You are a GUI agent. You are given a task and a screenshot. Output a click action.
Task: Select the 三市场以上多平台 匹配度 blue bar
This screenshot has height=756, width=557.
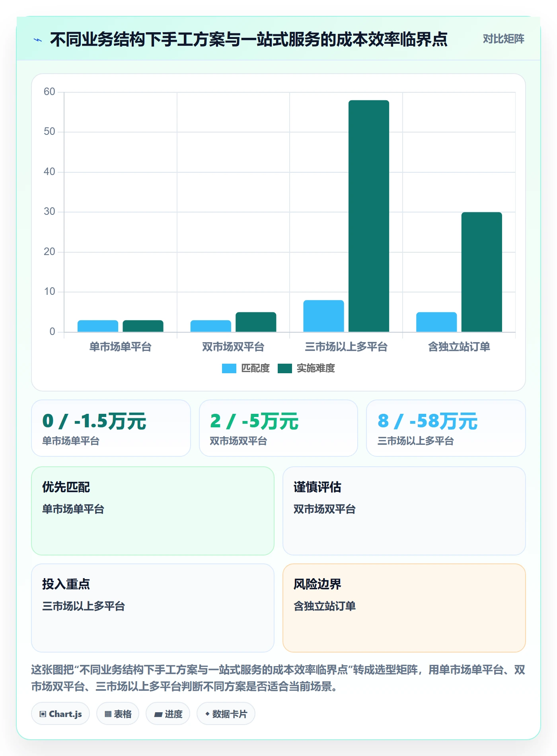(323, 316)
